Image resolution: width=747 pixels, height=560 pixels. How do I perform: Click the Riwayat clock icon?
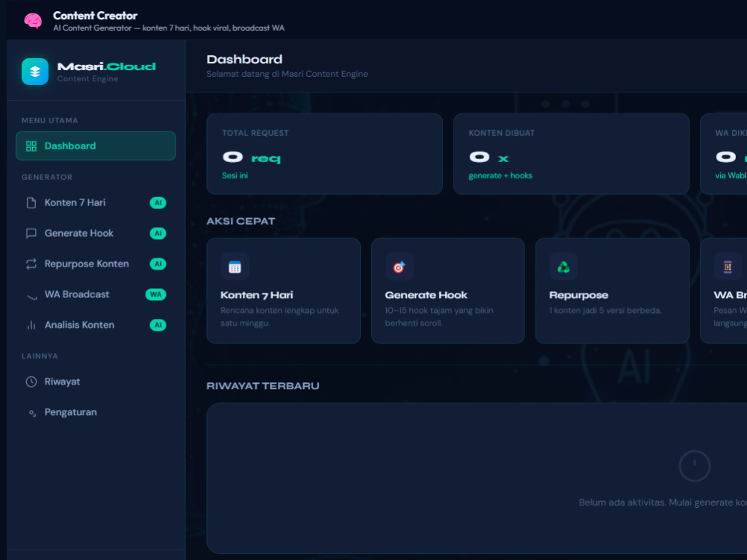(x=31, y=382)
